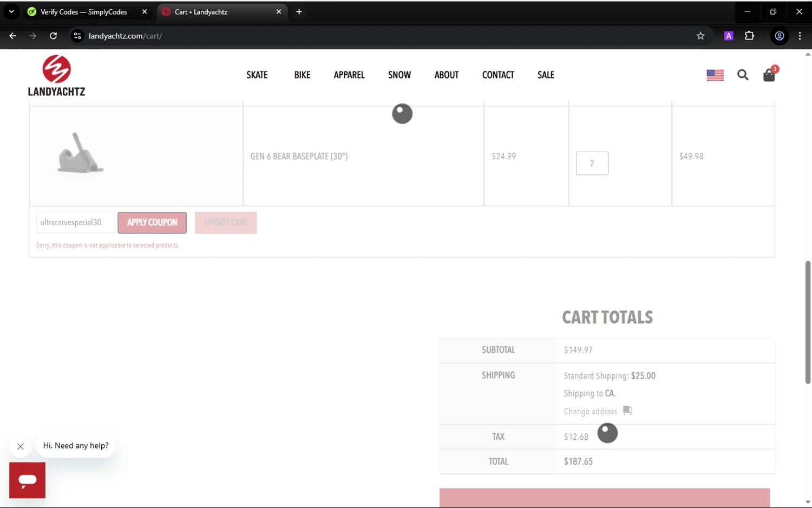
Task: Open the shopping bag cart icon
Action: [x=769, y=75]
